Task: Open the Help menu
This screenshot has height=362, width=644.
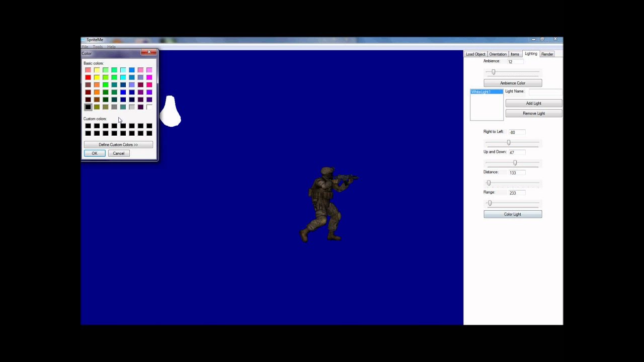Action: (111, 46)
